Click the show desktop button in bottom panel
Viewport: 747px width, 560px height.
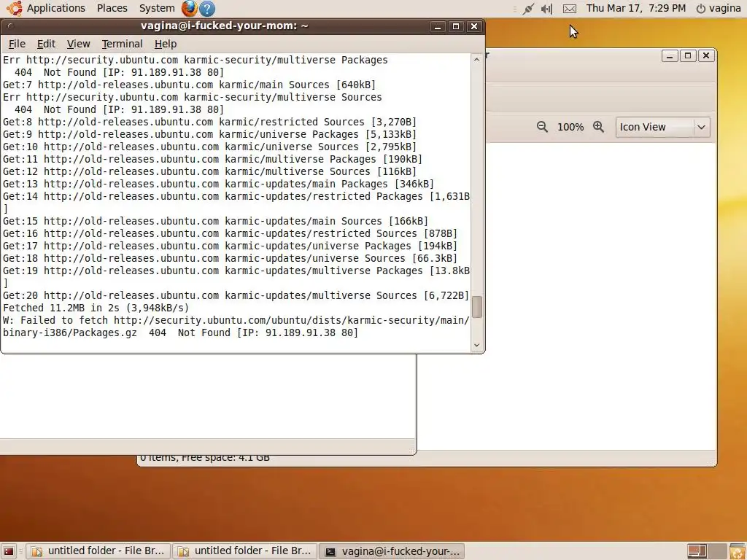(x=9, y=551)
